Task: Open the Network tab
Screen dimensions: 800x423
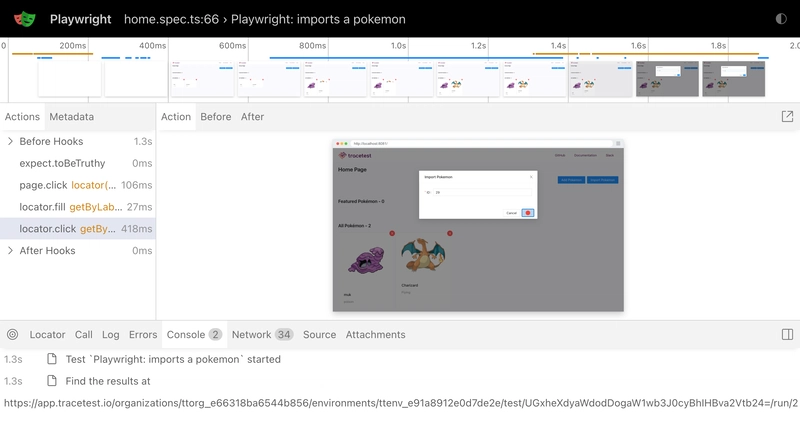Action: point(262,335)
